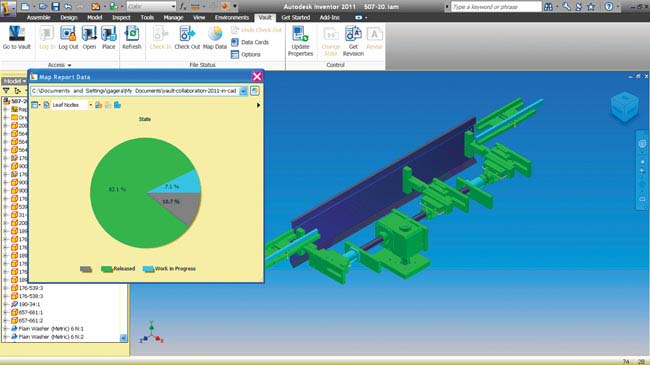Click the Data Cards button
Screen dimensions: 650x365
click(250, 42)
